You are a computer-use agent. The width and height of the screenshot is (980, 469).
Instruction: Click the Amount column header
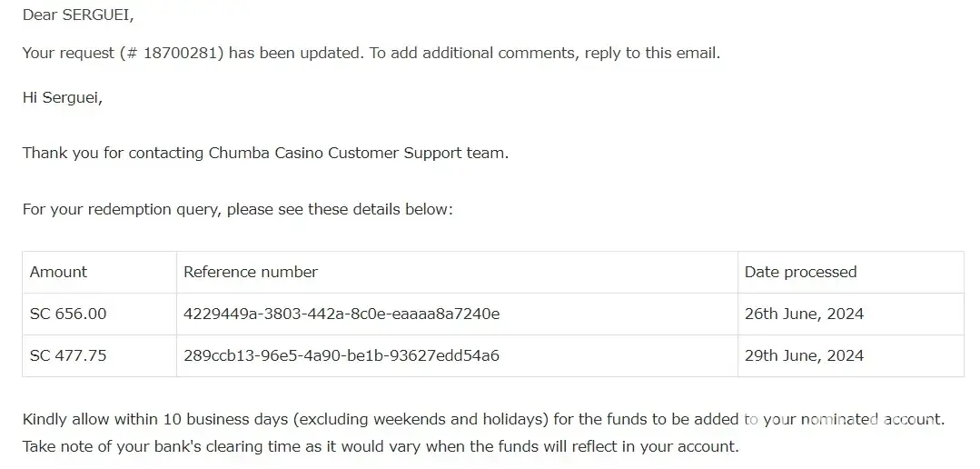58,272
